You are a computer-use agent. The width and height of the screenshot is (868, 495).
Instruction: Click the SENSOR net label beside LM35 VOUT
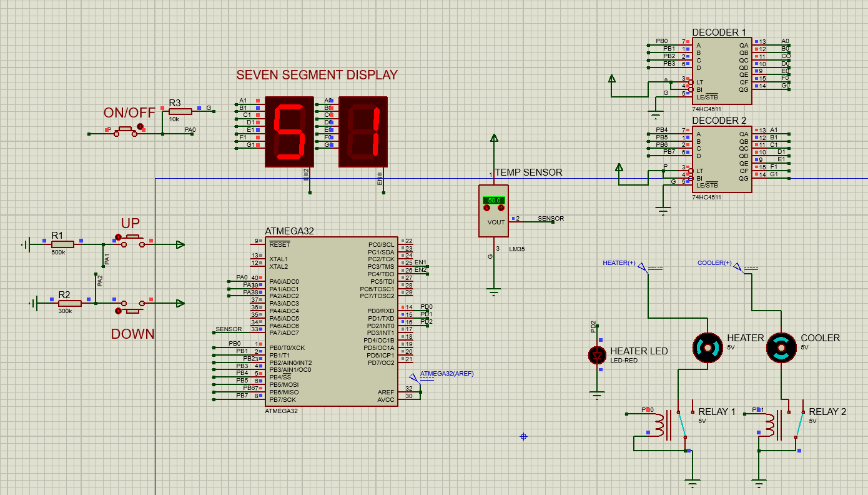pos(551,219)
